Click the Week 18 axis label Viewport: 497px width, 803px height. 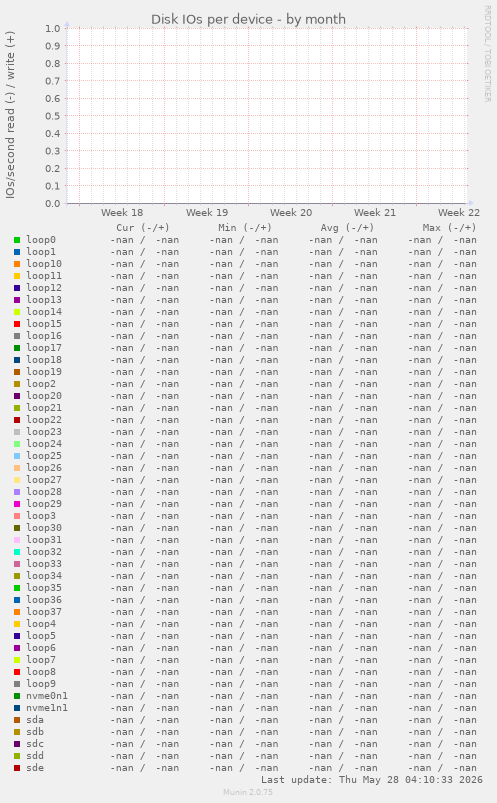click(122, 213)
